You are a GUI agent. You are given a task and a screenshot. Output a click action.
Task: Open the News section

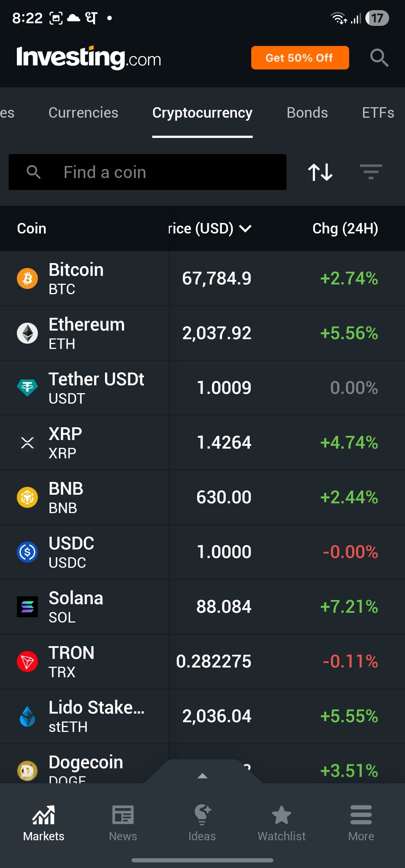click(x=123, y=823)
